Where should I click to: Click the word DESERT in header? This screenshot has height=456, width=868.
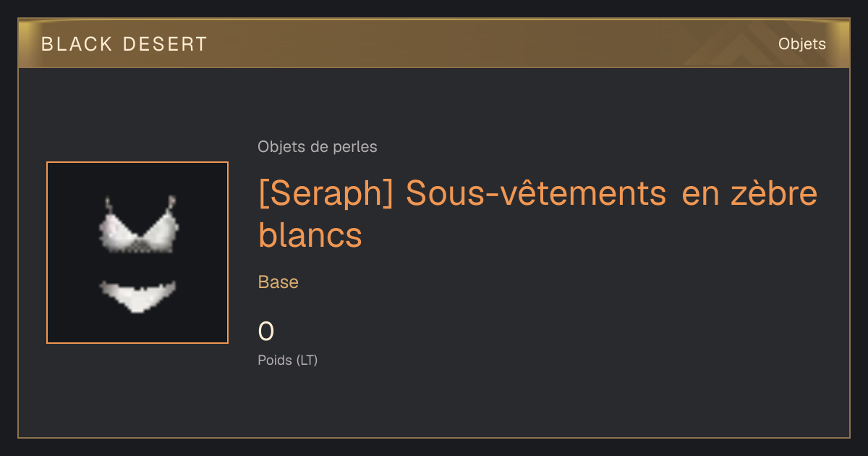point(165,44)
